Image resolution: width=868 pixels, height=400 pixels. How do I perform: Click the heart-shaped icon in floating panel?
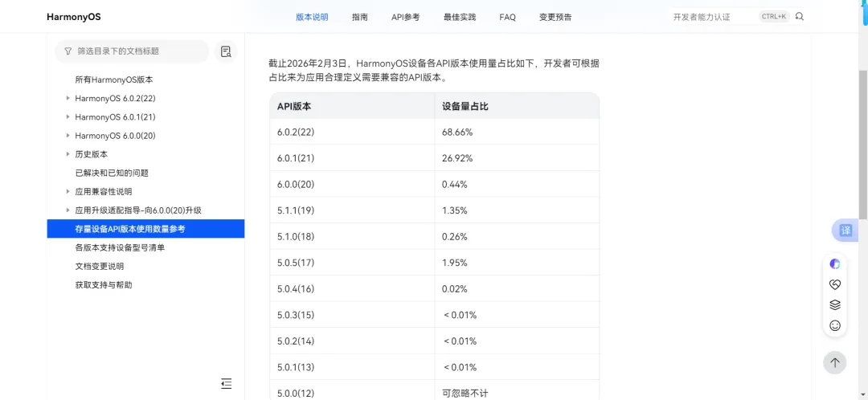[x=835, y=284]
